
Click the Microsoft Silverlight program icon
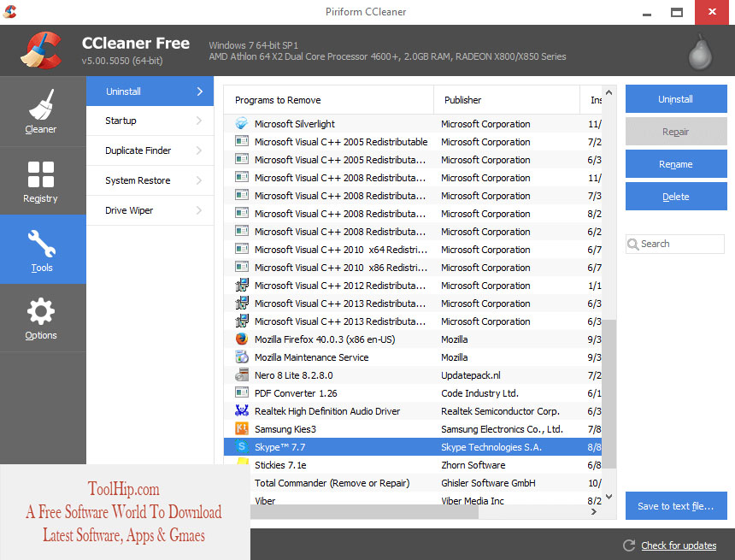241,124
